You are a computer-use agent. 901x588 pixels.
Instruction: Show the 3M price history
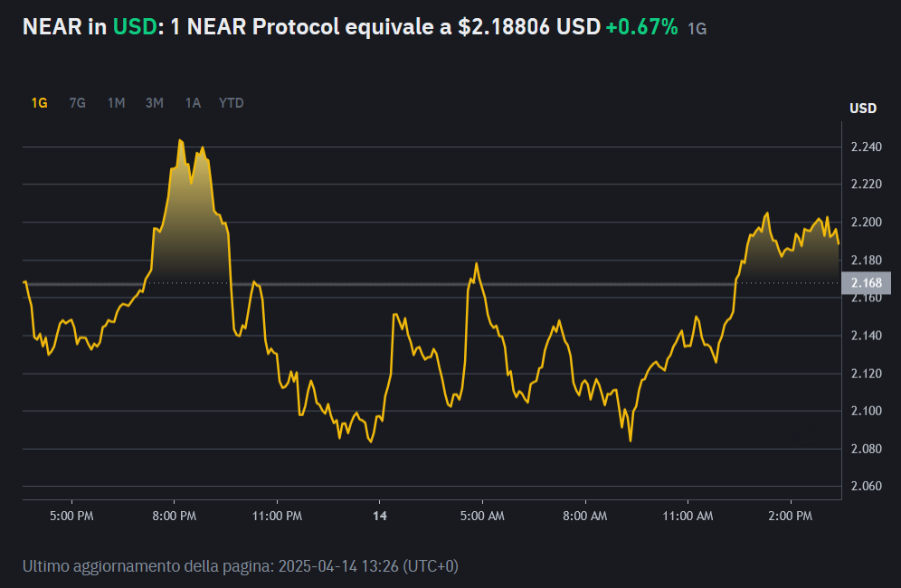point(155,103)
